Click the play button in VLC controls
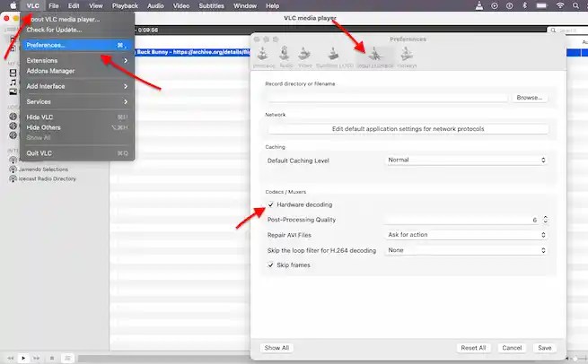 pos(23,358)
